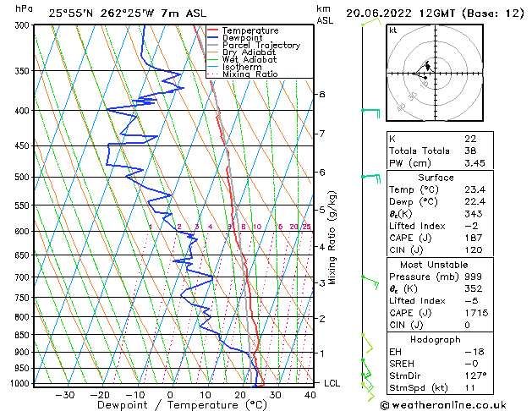The height and width of the screenshot is (411, 532).
Task: Click the '450' pressure level label
Action: click(24, 146)
